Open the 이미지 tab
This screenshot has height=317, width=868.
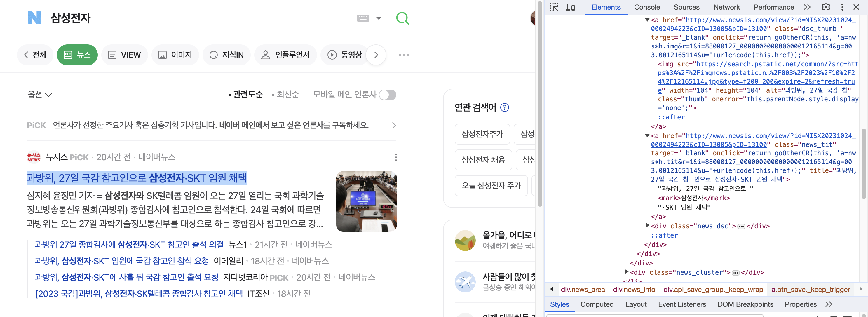pos(175,55)
